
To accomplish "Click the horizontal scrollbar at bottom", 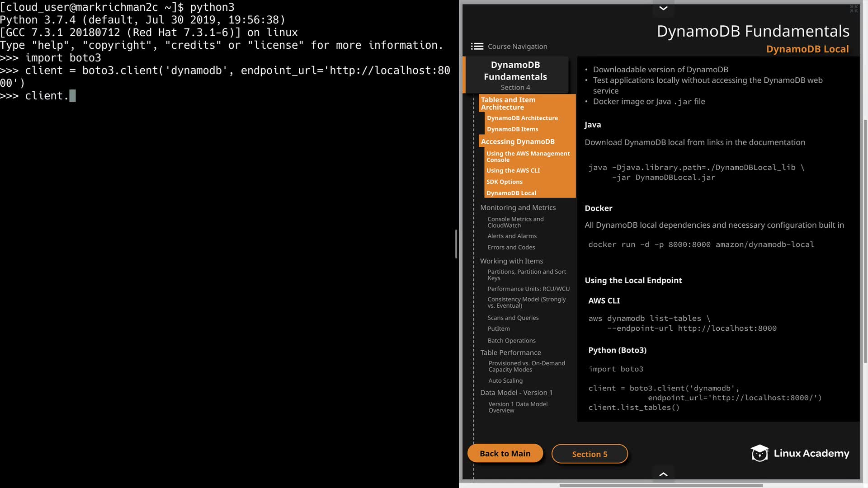I will pos(661,485).
